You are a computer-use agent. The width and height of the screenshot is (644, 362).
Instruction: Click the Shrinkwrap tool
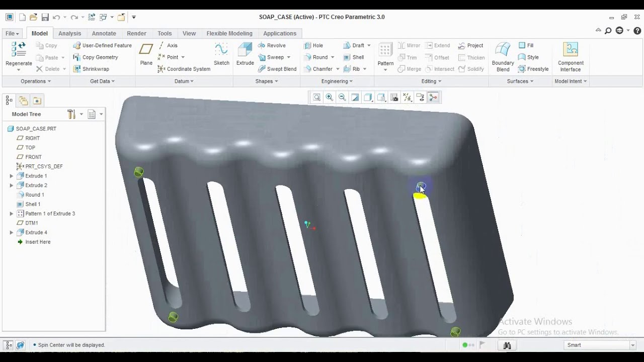point(91,69)
